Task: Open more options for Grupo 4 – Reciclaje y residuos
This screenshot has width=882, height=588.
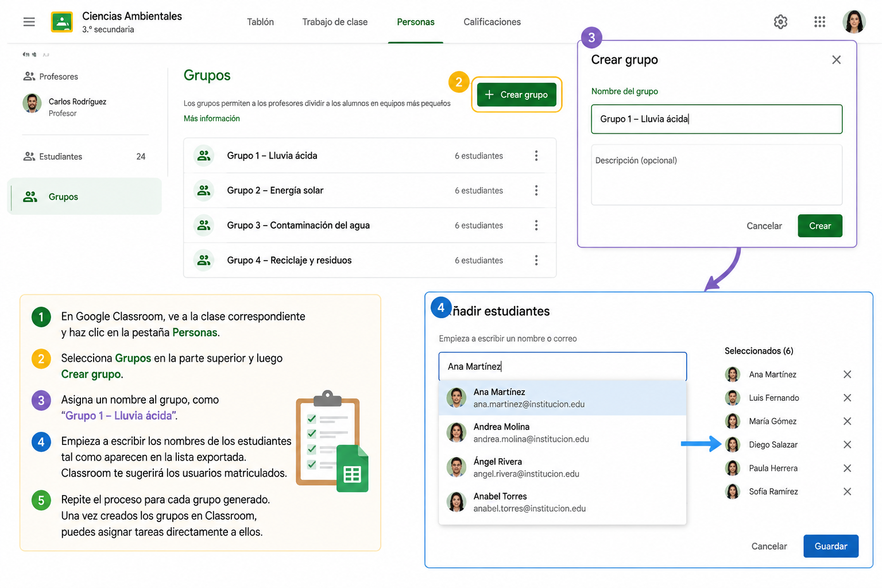Action: tap(536, 260)
